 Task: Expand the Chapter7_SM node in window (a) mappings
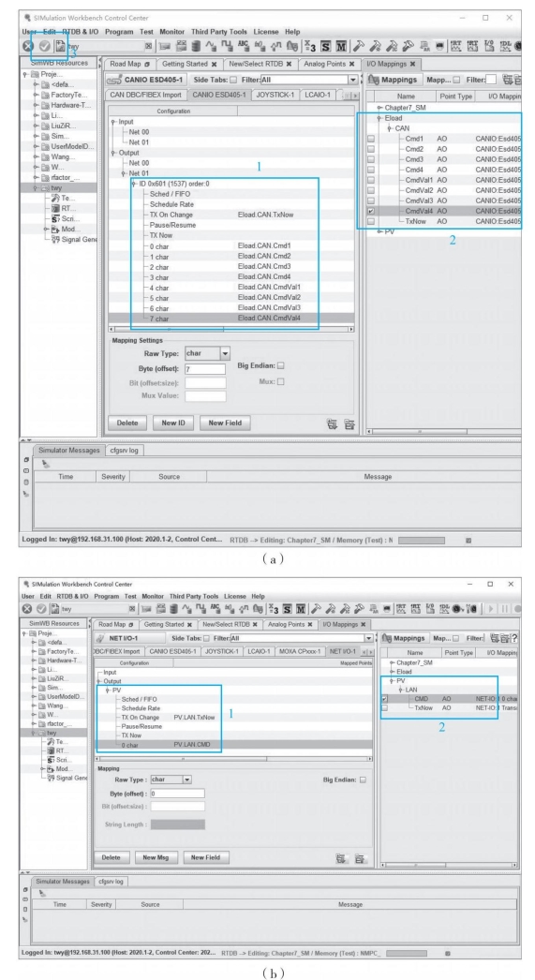(x=379, y=108)
